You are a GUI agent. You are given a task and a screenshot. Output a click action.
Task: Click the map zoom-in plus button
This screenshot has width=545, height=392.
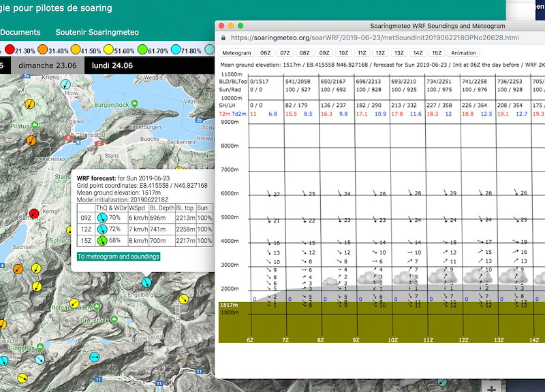coord(491,388)
